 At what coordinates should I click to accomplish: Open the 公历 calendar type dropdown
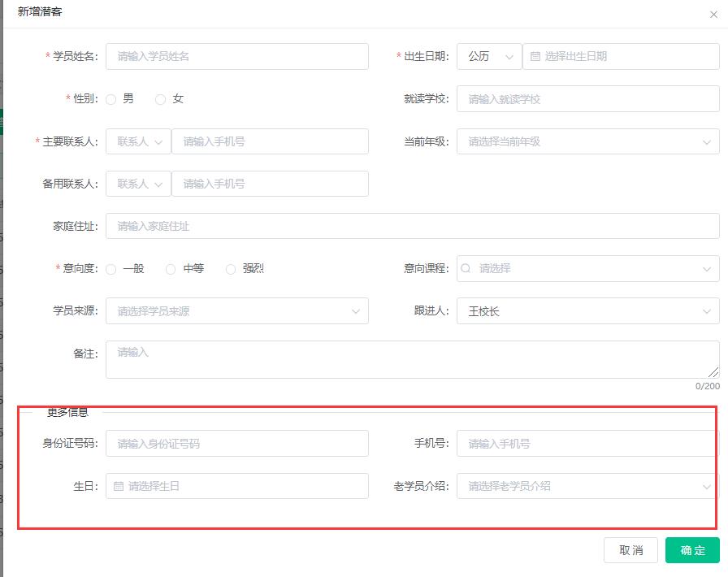click(489, 57)
